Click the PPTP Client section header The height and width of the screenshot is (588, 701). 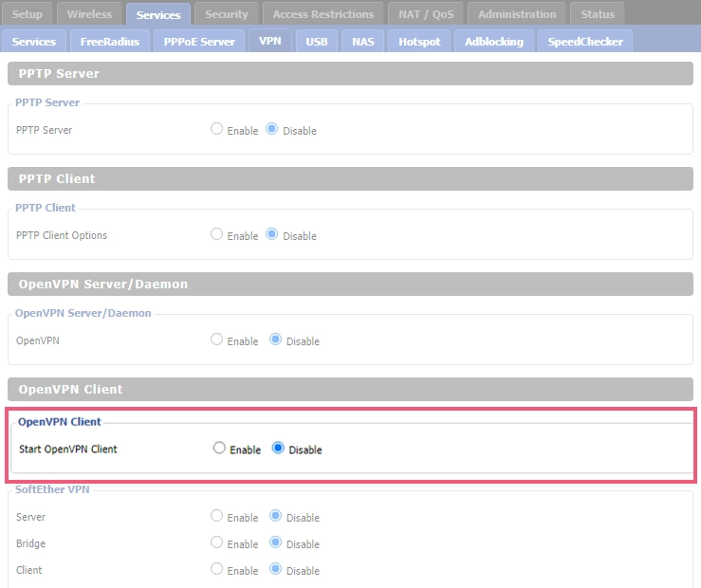pyautogui.click(x=351, y=178)
